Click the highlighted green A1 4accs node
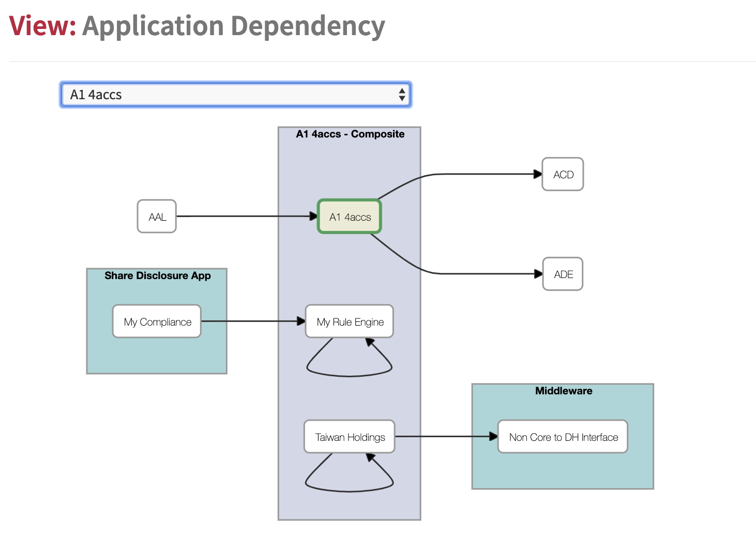The width and height of the screenshot is (756, 553). tap(350, 217)
